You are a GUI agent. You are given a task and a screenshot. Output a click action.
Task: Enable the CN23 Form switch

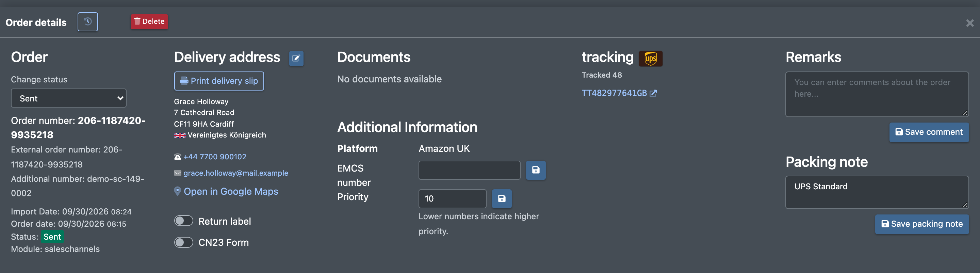tap(184, 242)
